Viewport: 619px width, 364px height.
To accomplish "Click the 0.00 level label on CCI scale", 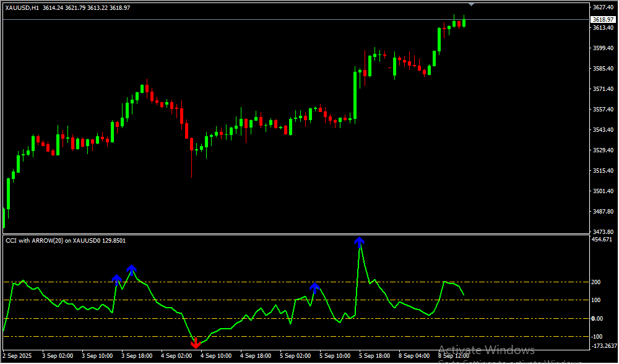I will (x=597, y=319).
